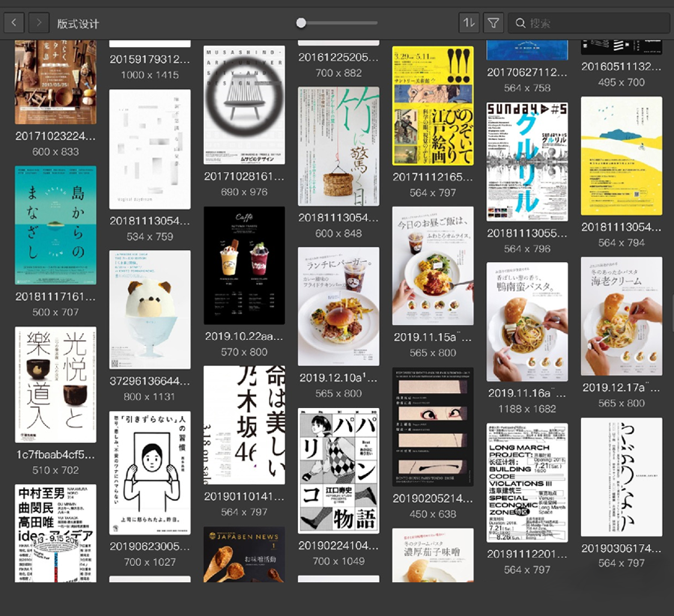This screenshot has height=616, width=674.
Task: Open the black Caffe drinks menu poster
Action: (244, 266)
